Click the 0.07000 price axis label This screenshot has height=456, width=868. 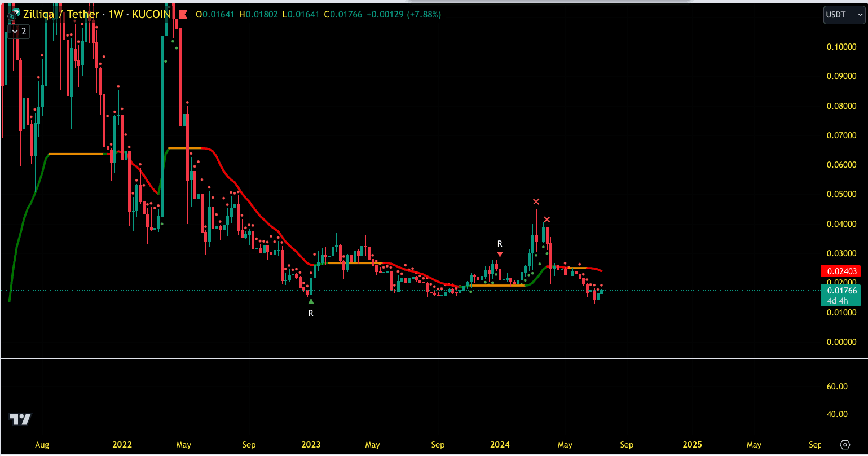[841, 135]
